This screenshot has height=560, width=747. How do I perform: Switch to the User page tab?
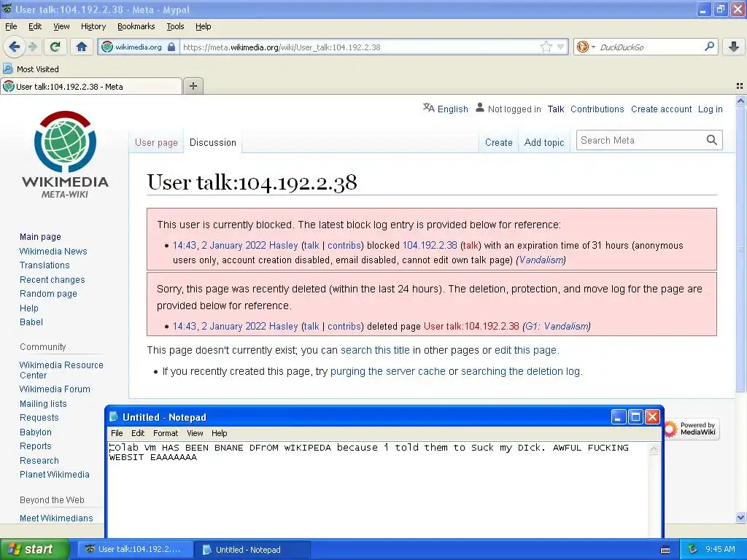pos(156,142)
